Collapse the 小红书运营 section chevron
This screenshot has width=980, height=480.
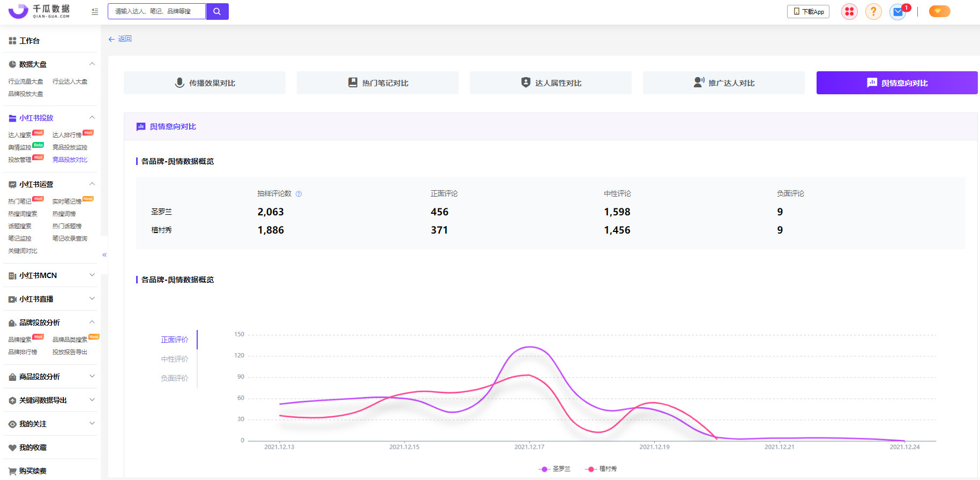92,184
